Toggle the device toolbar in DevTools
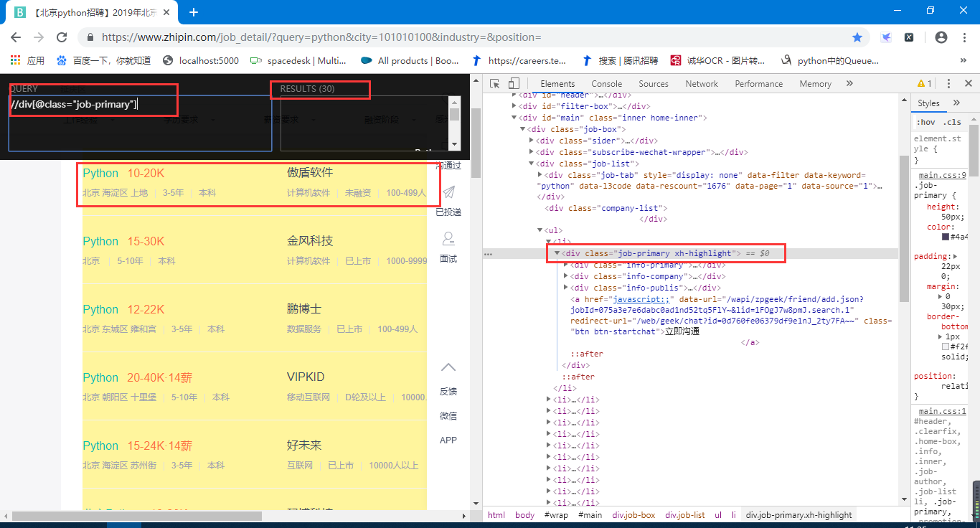 click(512, 83)
